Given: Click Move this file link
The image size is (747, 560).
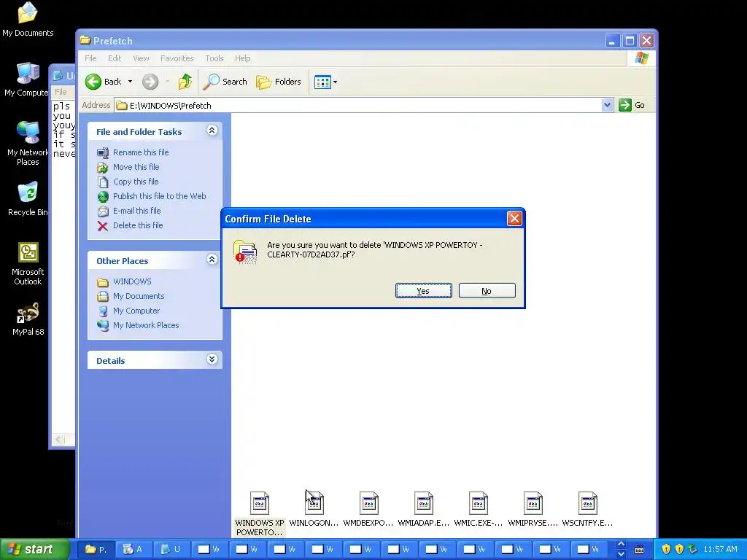Looking at the screenshot, I should pyautogui.click(x=136, y=167).
